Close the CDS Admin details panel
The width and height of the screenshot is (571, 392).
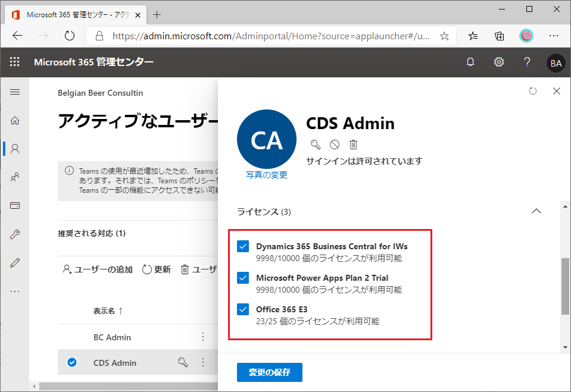click(557, 91)
